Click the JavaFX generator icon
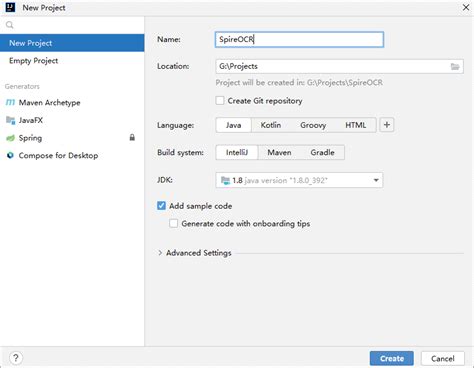474x368 pixels. tap(10, 120)
